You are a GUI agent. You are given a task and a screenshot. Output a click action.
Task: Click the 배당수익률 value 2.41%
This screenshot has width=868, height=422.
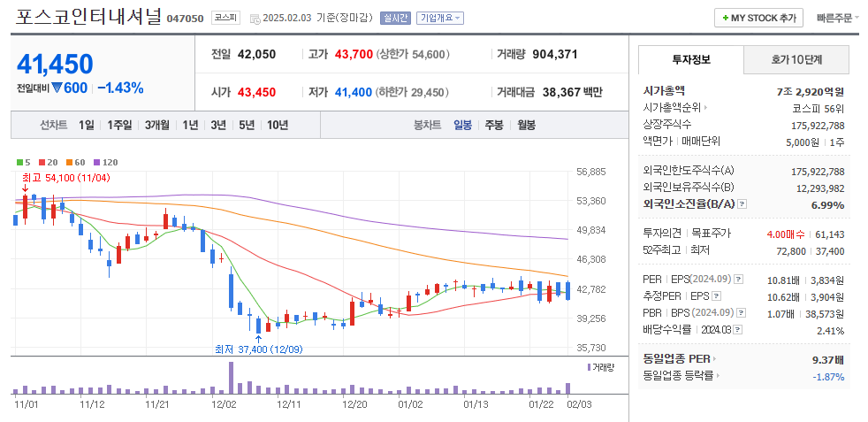click(830, 331)
